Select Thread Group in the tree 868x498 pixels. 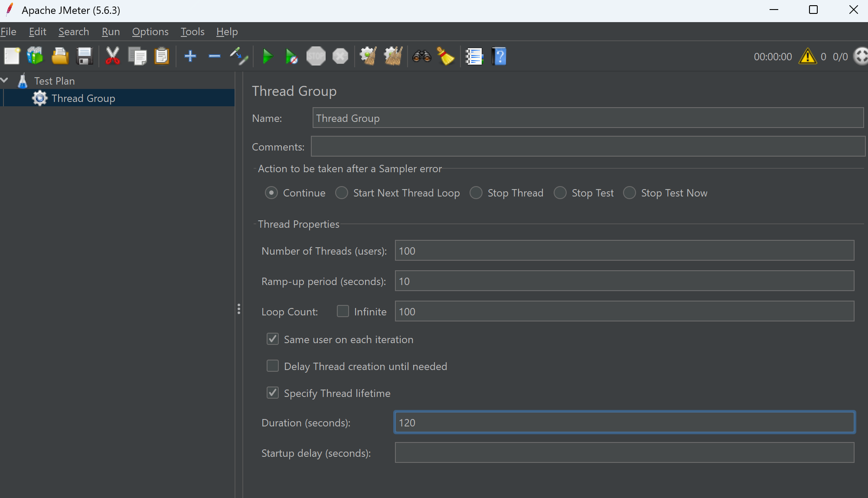pyautogui.click(x=83, y=98)
